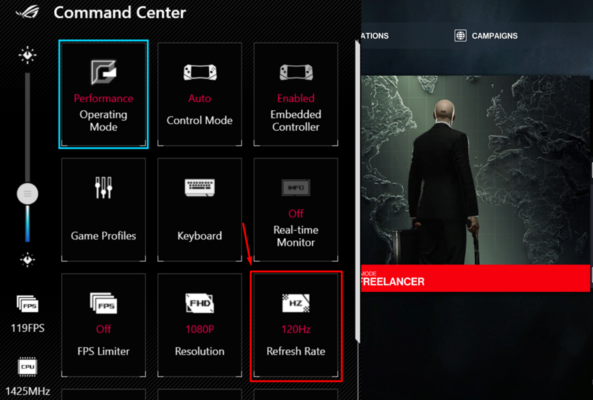Select the Control Mode gamepad icon

[x=200, y=72]
